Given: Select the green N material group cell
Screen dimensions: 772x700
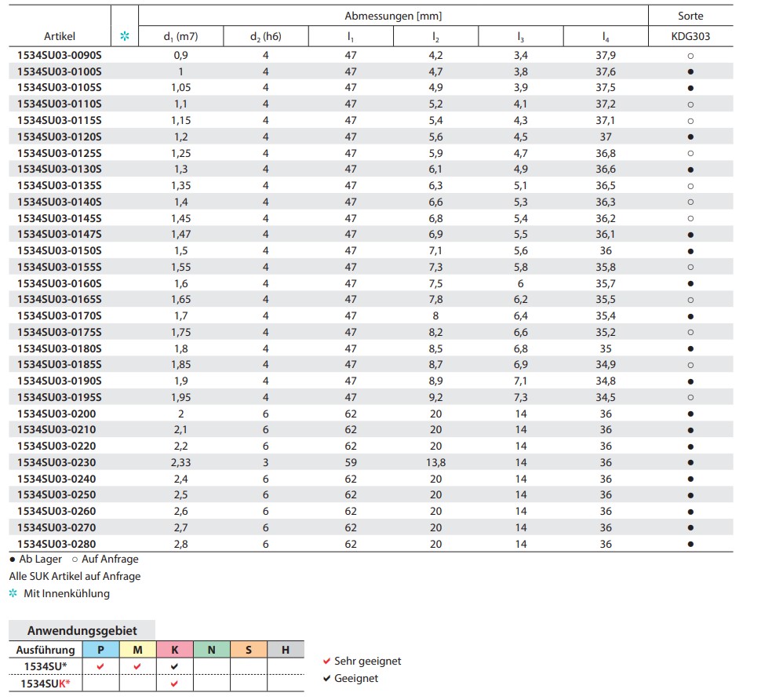Looking at the screenshot, I should tap(211, 649).
